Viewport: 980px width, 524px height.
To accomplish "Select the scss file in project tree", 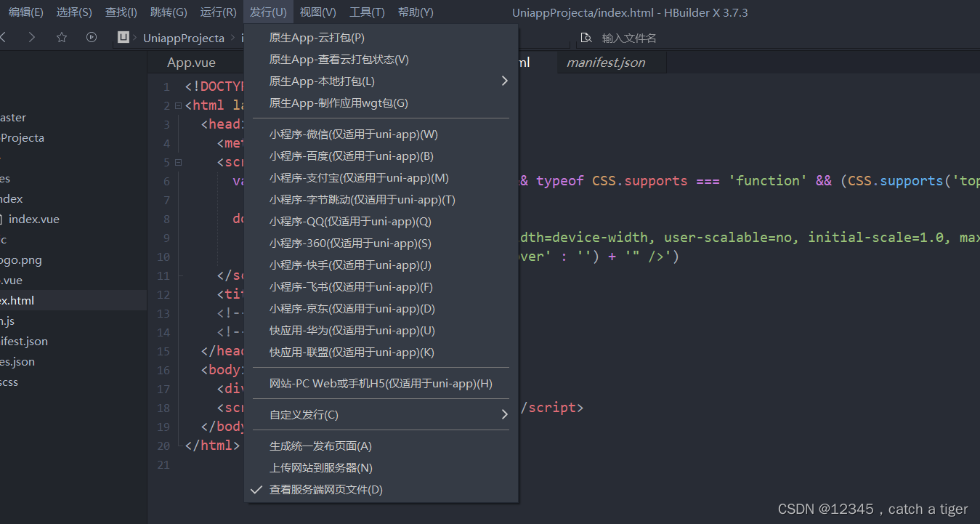I will point(9,382).
